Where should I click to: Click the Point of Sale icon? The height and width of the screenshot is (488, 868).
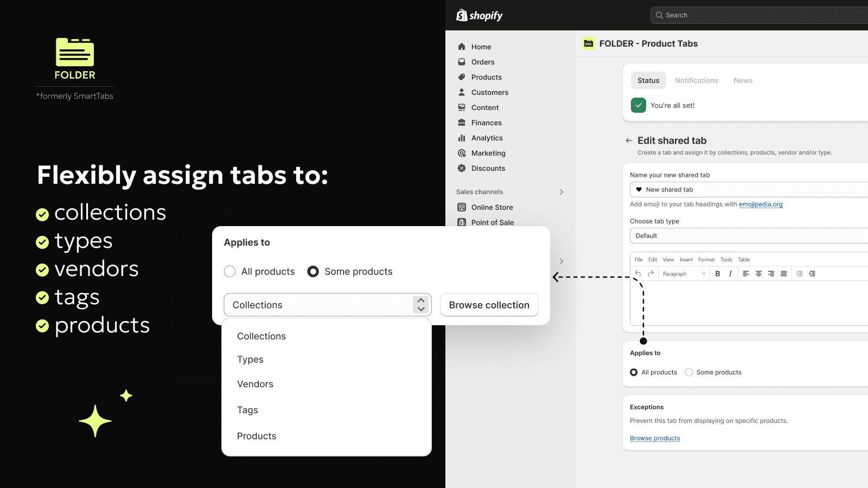pos(462,222)
